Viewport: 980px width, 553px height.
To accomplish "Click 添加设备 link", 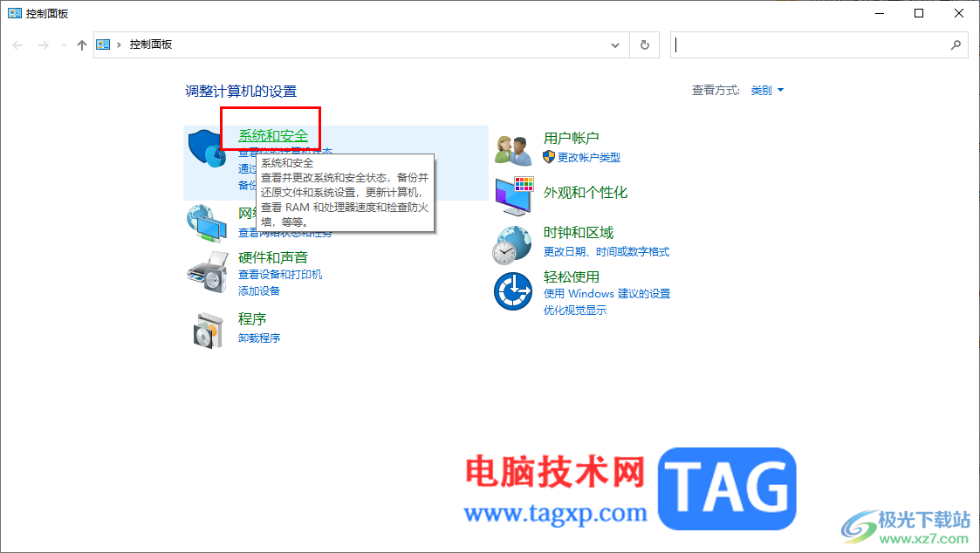I will click(259, 290).
